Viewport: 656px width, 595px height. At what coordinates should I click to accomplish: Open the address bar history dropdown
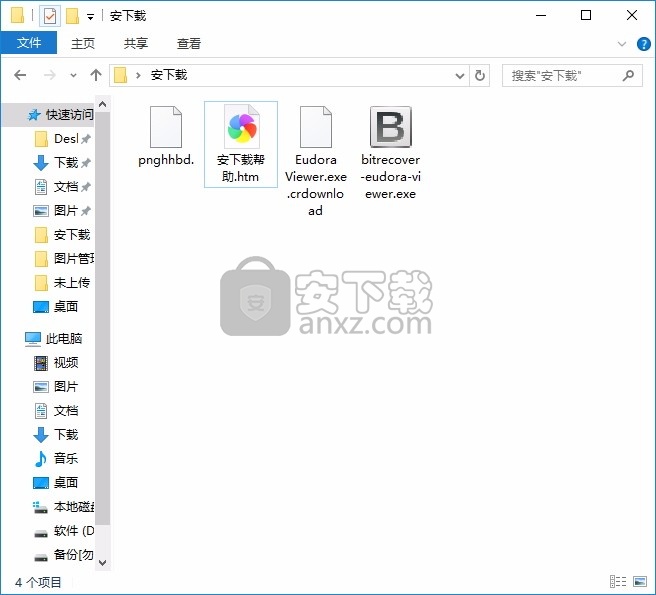pos(459,76)
